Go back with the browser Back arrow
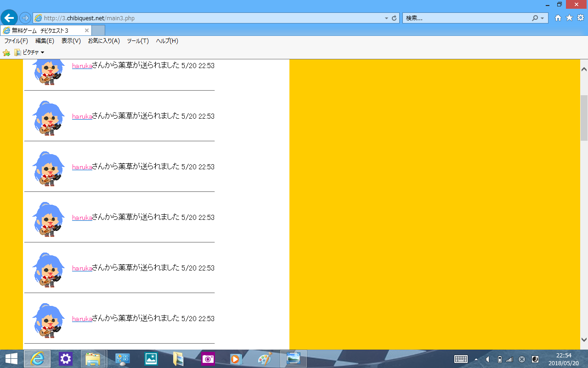The height and width of the screenshot is (368, 588). coord(9,18)
